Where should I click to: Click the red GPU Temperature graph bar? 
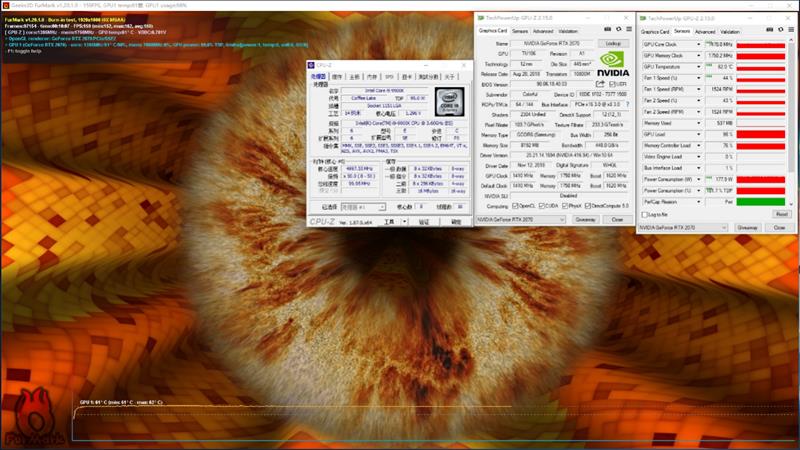point(761,67)
